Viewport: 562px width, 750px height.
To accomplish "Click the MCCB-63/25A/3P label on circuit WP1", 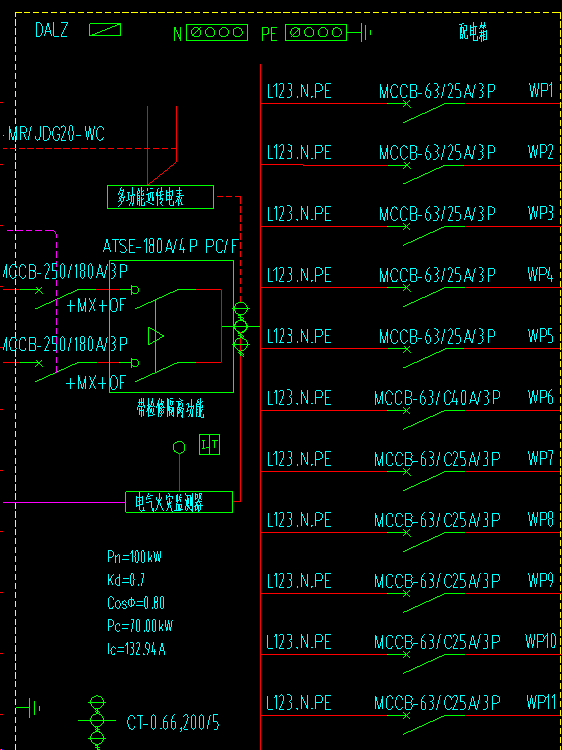I will tap(438, 91).
